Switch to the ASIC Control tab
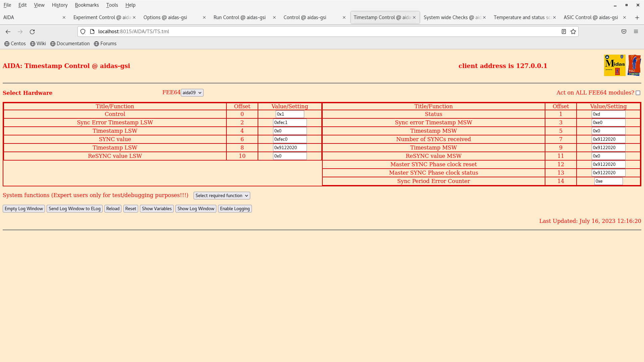This screenshot has height=362, width=644. pyautogui.click(x=590, y=17)
